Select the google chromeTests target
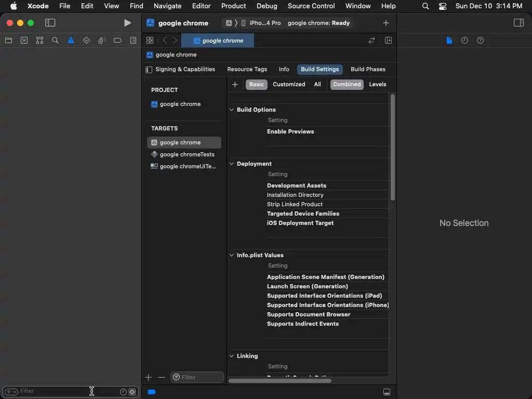 tap(184, 154)
